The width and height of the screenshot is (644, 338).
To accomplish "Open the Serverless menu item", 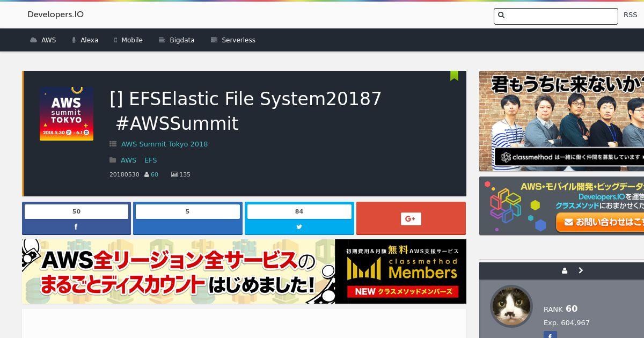I will tap(233, 40).
